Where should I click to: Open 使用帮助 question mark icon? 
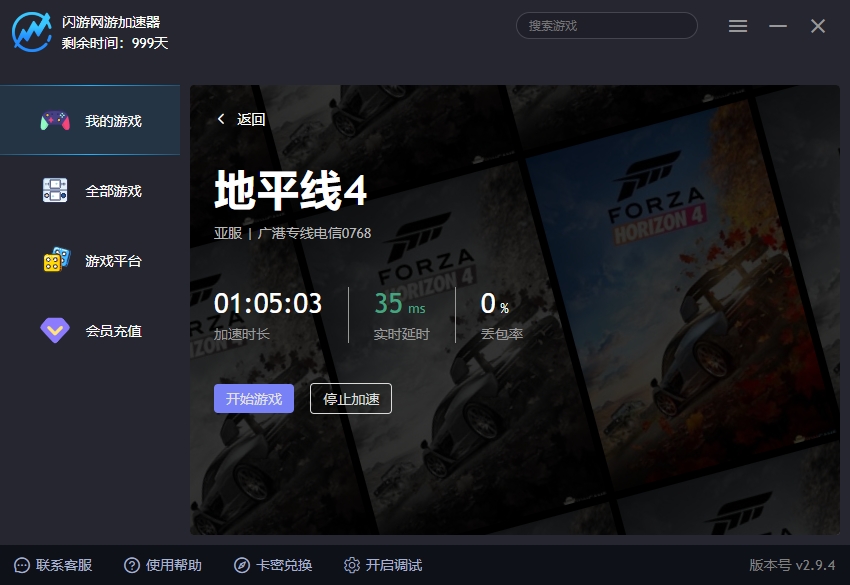[x=132, y=565]
